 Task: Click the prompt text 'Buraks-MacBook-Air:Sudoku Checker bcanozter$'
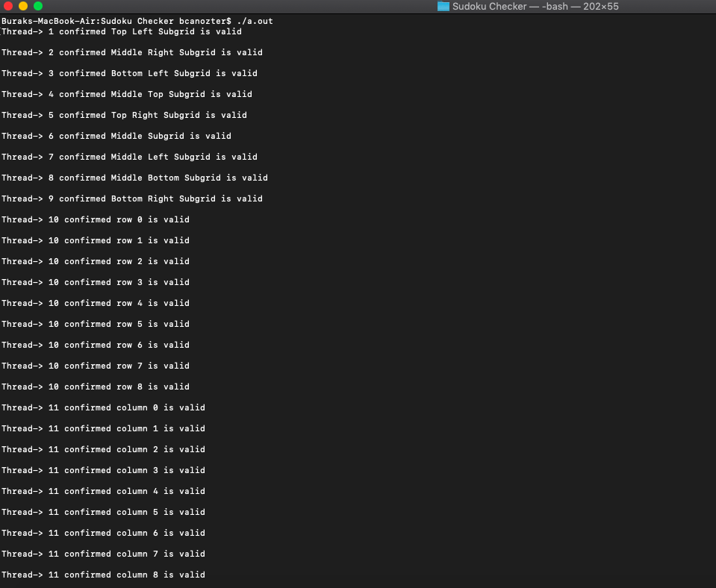coord(116,21)
